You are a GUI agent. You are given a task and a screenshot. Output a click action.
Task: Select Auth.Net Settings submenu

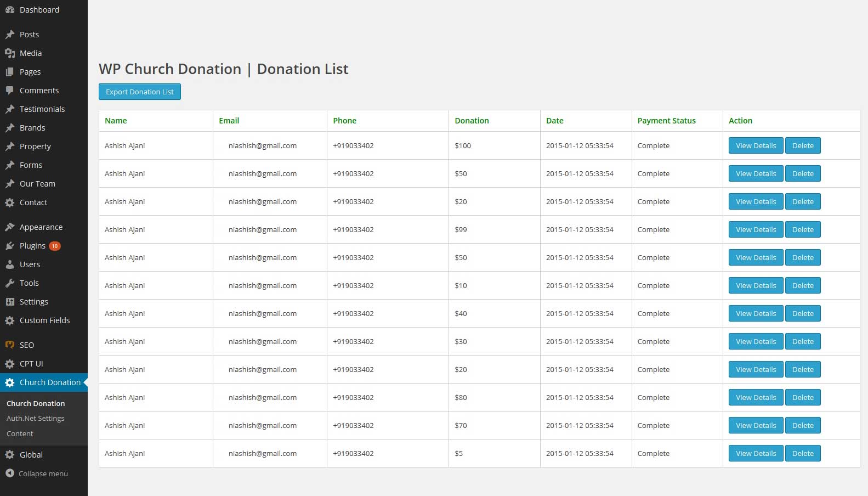[36, 418]
